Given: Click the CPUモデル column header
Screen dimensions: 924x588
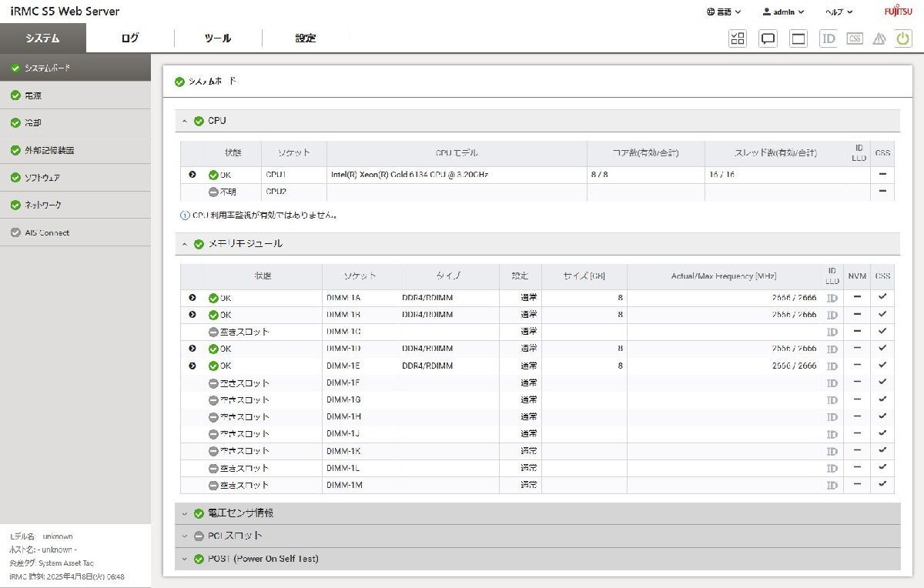Looking at the screenshot, I should click(457, 153).
